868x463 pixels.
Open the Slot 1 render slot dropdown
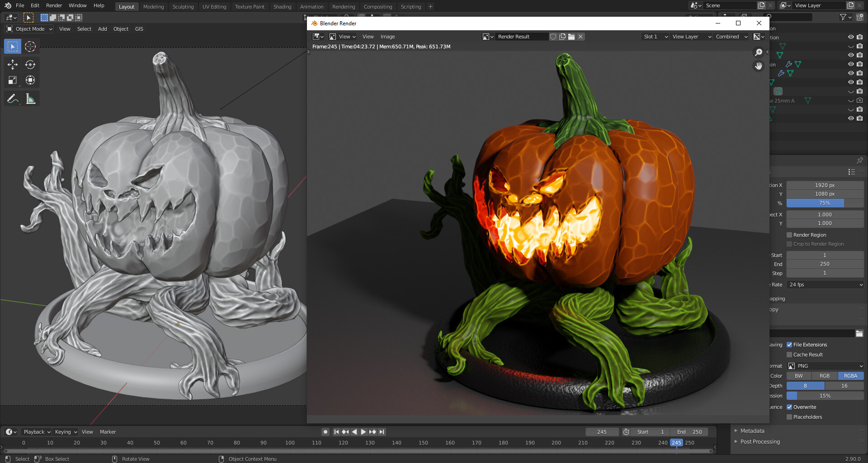pyautogui.click(x=655, y=37)
